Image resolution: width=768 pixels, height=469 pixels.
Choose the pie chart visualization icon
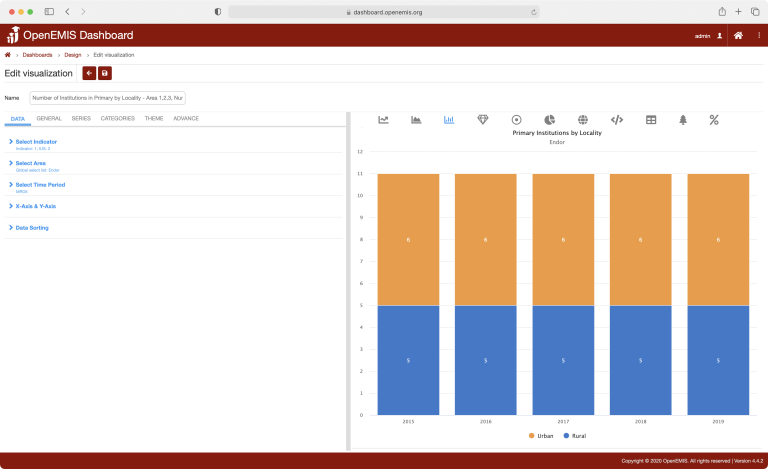tap(549, 120)
